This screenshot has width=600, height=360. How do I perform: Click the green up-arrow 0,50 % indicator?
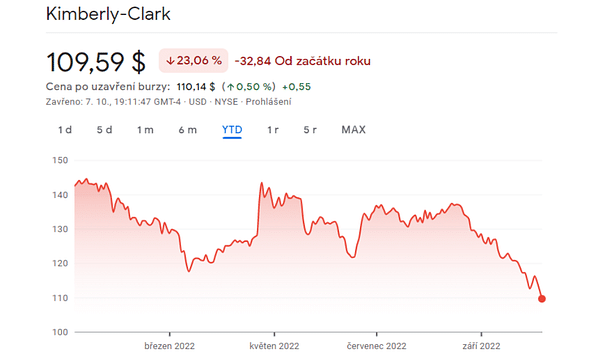249,87
